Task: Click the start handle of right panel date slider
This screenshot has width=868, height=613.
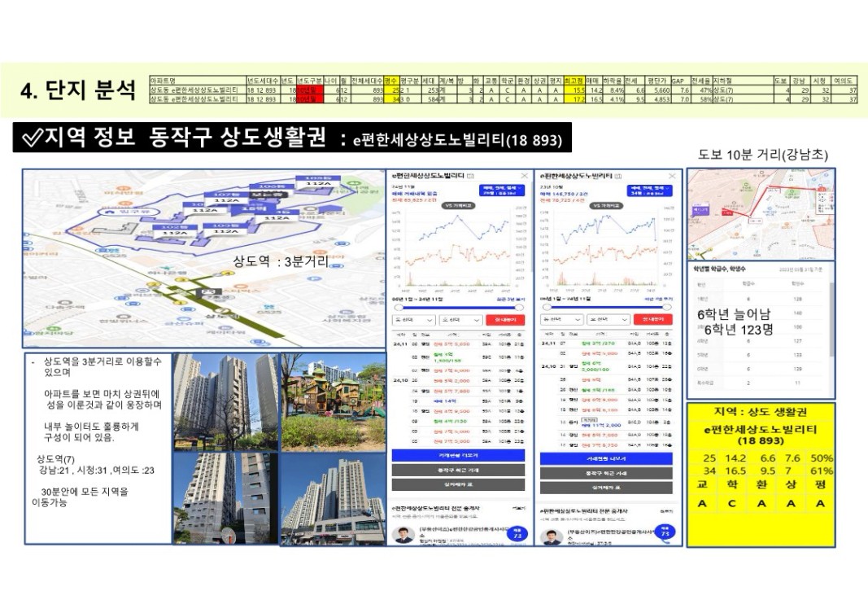Action: [x=547, y=307]
